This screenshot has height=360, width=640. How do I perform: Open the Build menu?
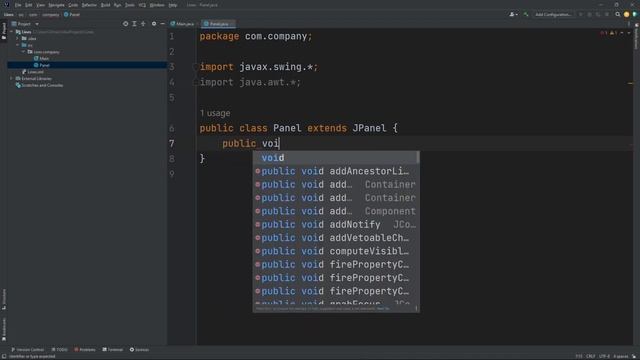105,5
